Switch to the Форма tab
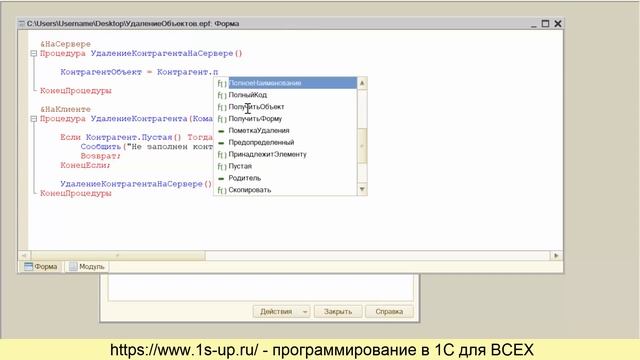640x360 pixels. pos(41,267)
